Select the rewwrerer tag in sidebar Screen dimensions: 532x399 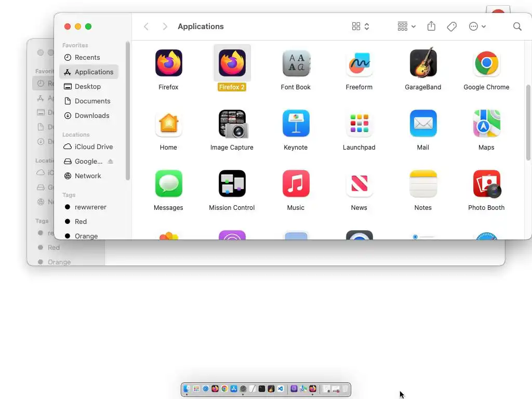(89, 207)
